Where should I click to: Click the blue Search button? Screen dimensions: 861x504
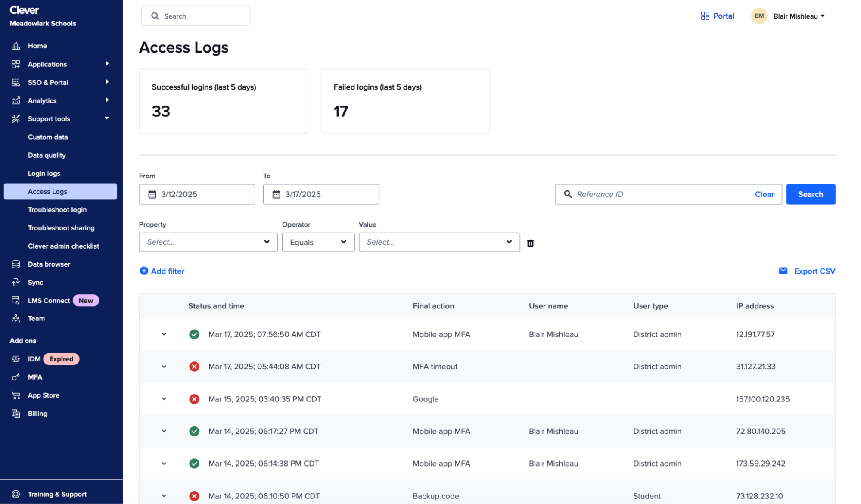click(x=810, y=194)
